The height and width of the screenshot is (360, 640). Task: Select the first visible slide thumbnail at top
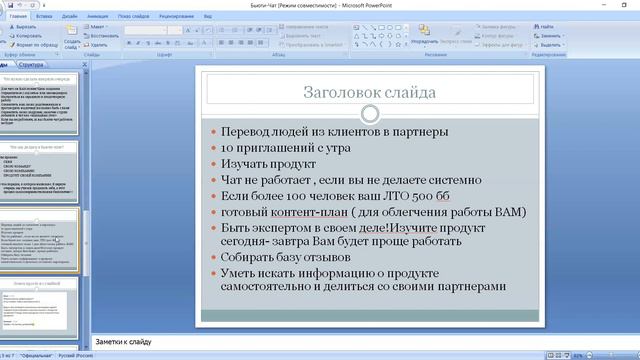[x=39, y=104]
